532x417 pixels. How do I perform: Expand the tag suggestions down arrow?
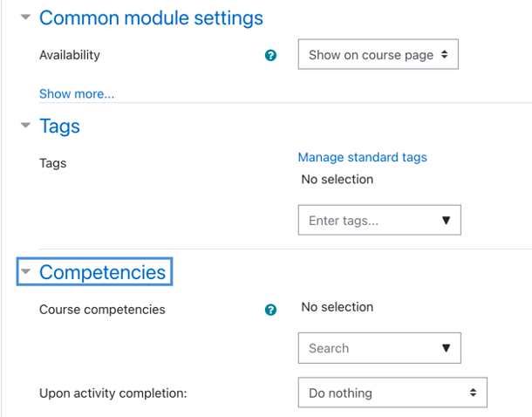click(447, 220)
